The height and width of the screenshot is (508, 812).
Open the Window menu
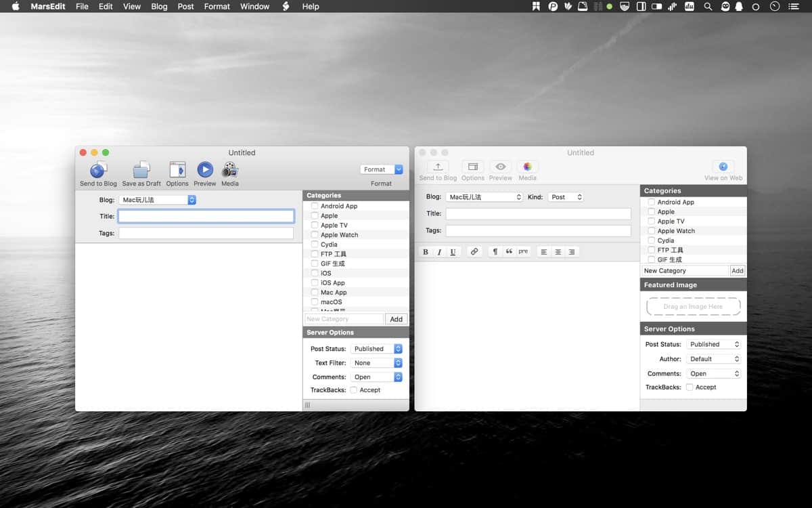click(254, 6)
